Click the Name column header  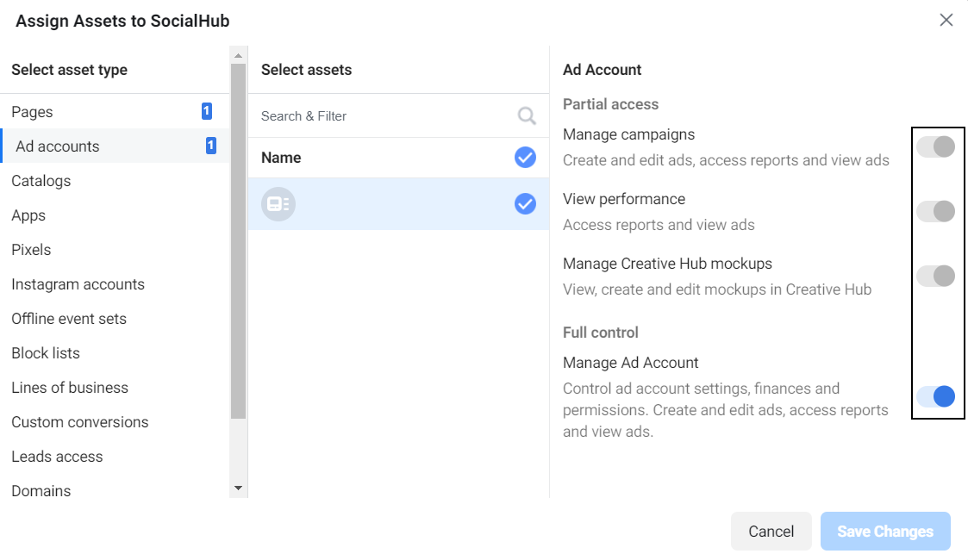[281, 158]
